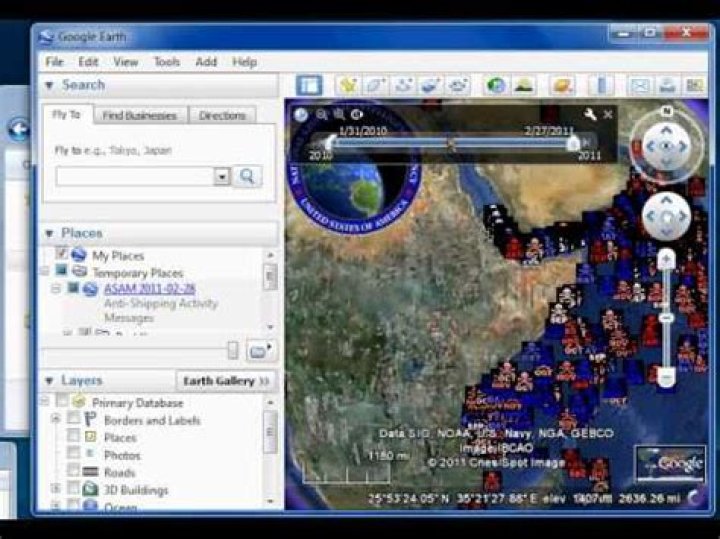Image resolution: width=720 pixels, height=539 pixels.
Task: Toggle the ASAM 2011-02-28 checkbox
Action: [x=73, y=288]
